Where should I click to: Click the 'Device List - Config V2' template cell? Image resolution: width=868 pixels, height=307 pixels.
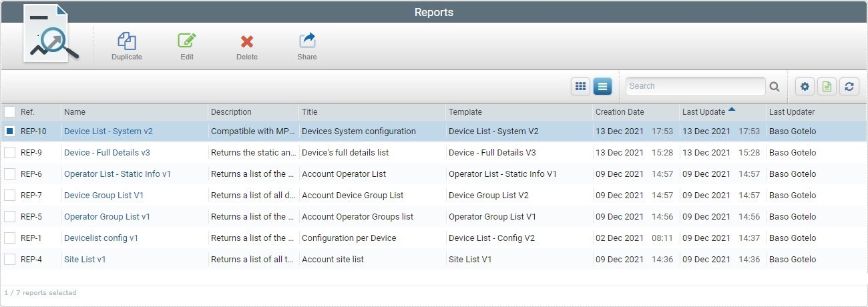(492, 238)
